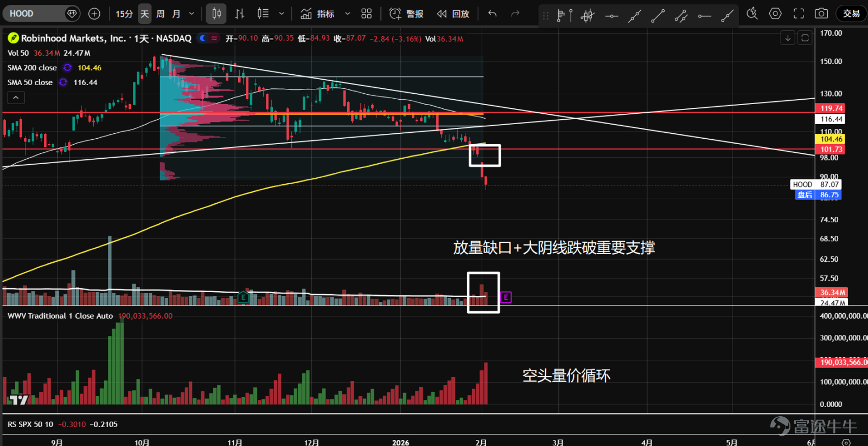Image resolution: width=868 pixels, height=446 pixels.
Task: Open the chart type dropdown chevron
Action: 282,14
